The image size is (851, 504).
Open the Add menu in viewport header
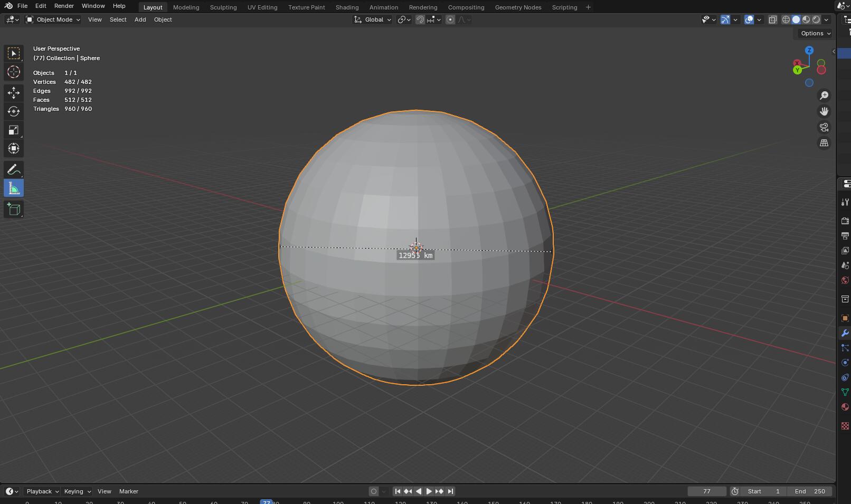(x=140, y=20)
